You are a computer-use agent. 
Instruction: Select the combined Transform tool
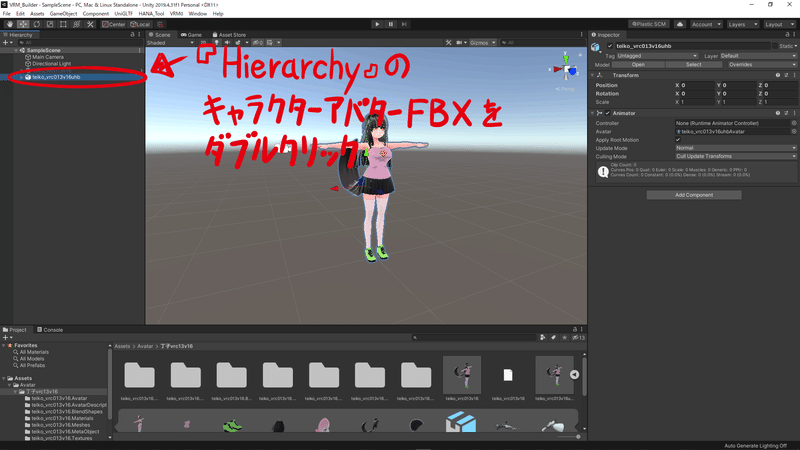pyautogui.click(x=77, y=24)
